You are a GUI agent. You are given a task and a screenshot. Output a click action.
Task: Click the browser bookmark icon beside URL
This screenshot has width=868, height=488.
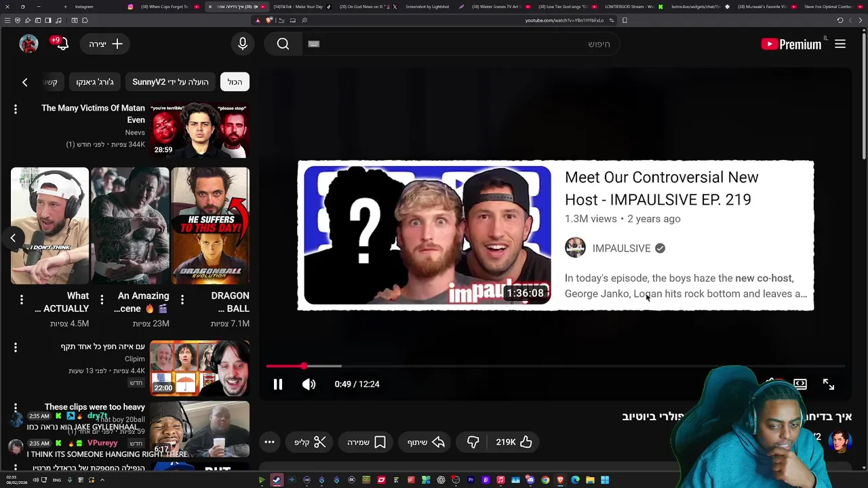click(x=625, y=20)
